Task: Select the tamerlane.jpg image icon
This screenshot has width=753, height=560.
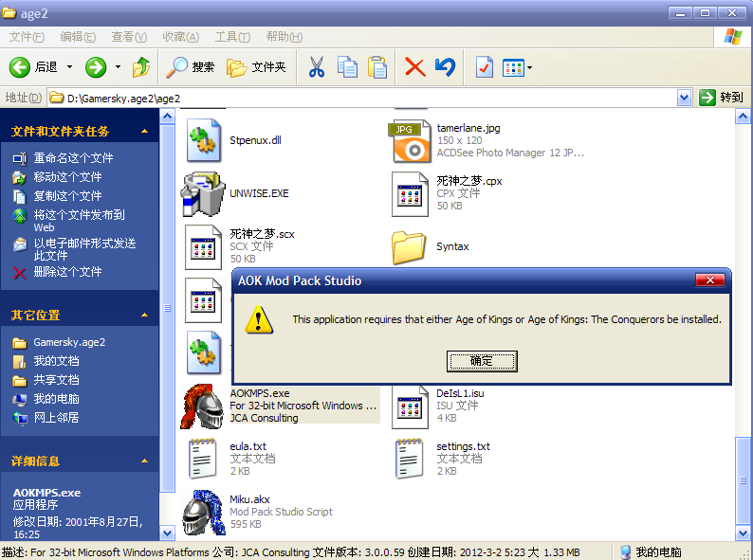Action: (x=410, y=140)
